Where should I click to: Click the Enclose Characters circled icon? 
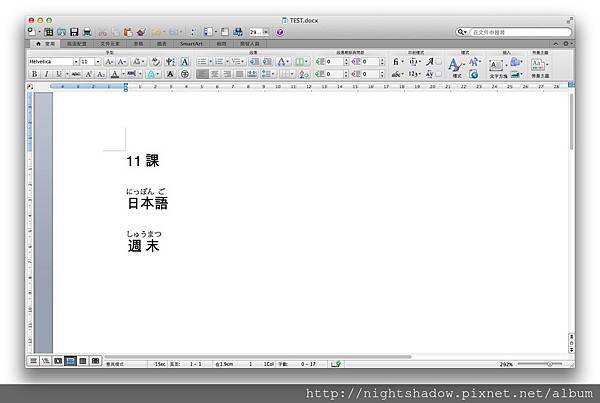(185, 74)
